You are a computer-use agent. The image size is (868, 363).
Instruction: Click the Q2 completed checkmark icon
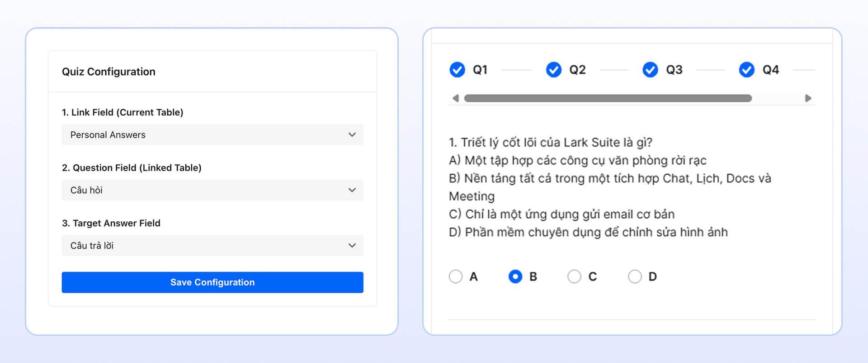pyautogui.click(x=553, y=70)
